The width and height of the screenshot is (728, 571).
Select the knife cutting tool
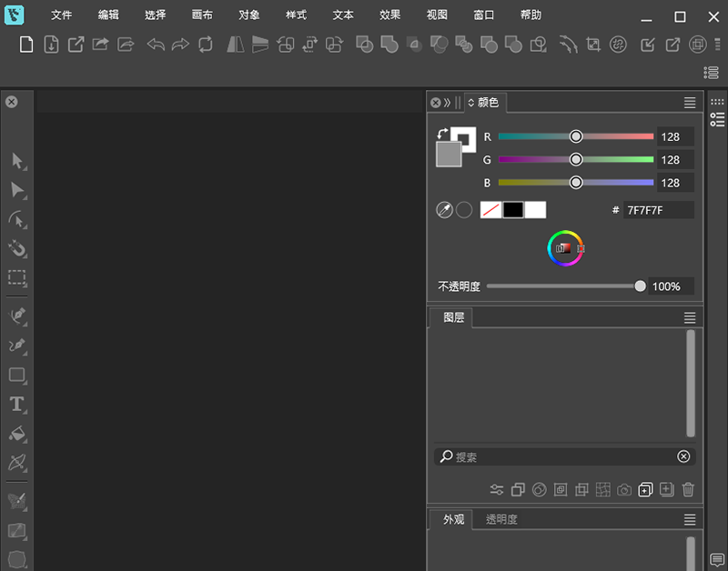click(17, 463)
